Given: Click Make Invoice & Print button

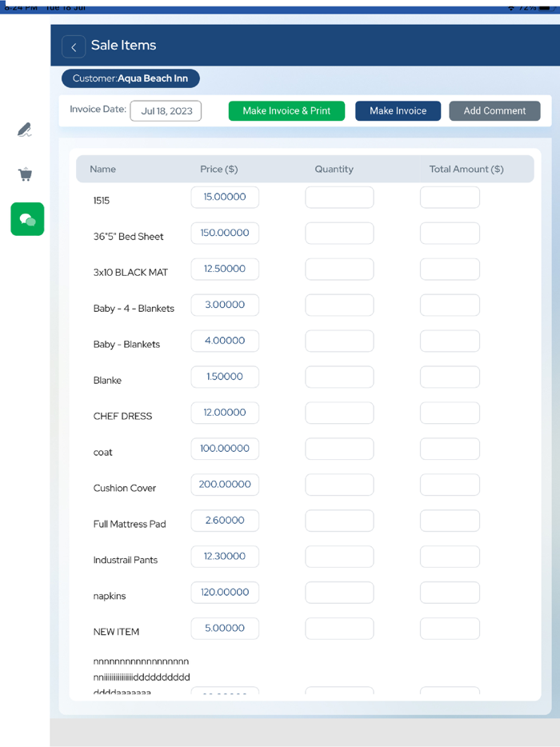Looking at the screenshot, I should tap(286, 111).
